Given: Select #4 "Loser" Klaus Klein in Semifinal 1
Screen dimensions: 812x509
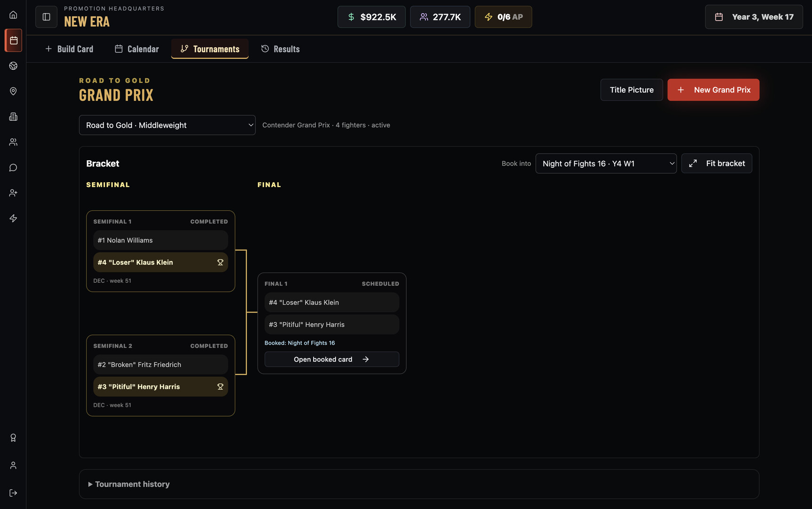Looking at the screenshot, I should click(161, 263).
